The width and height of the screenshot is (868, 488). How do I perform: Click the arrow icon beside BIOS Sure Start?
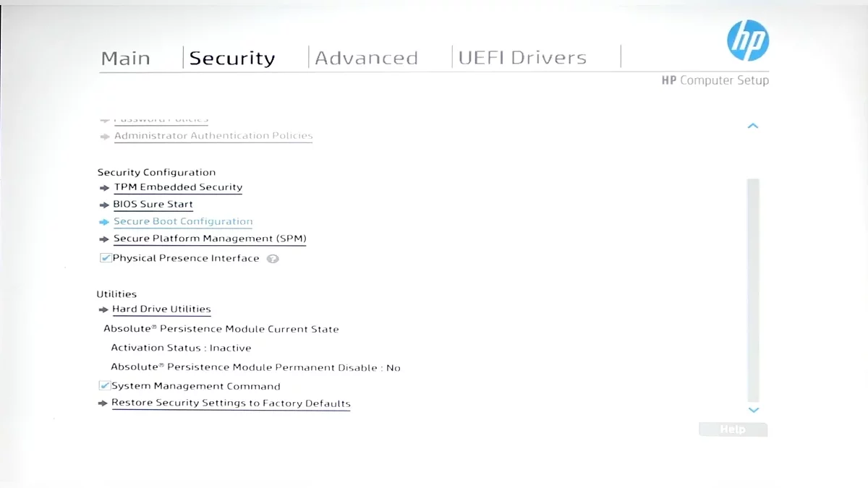point(104,205)
